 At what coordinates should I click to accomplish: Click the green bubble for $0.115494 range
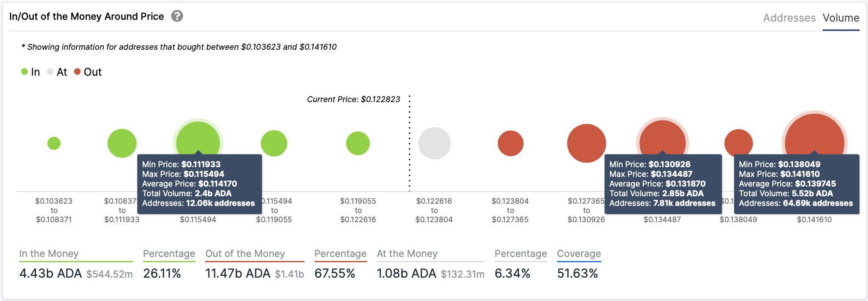click(274, 143)
